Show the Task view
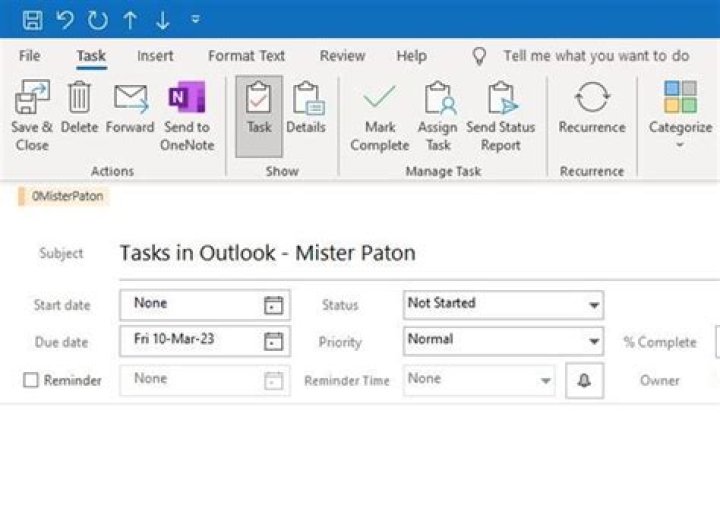The height and width of the screenshot is (527, 720). (x=259, y=117)
